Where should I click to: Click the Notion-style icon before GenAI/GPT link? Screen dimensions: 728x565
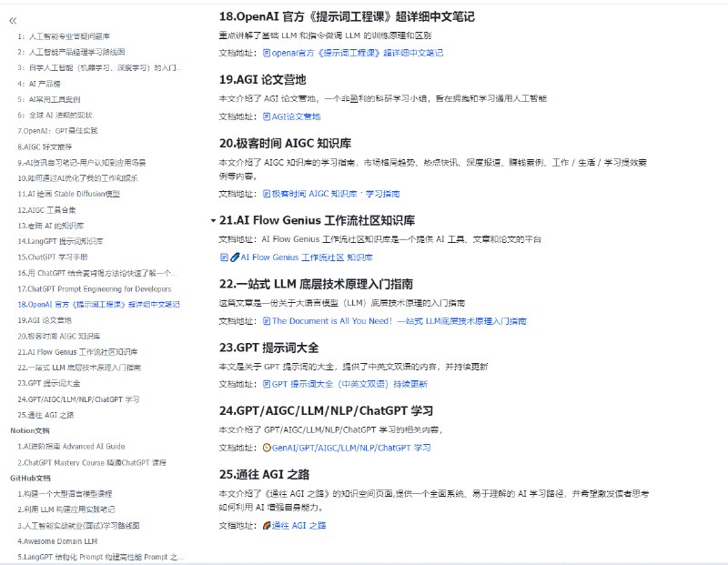tap(267, 448)
